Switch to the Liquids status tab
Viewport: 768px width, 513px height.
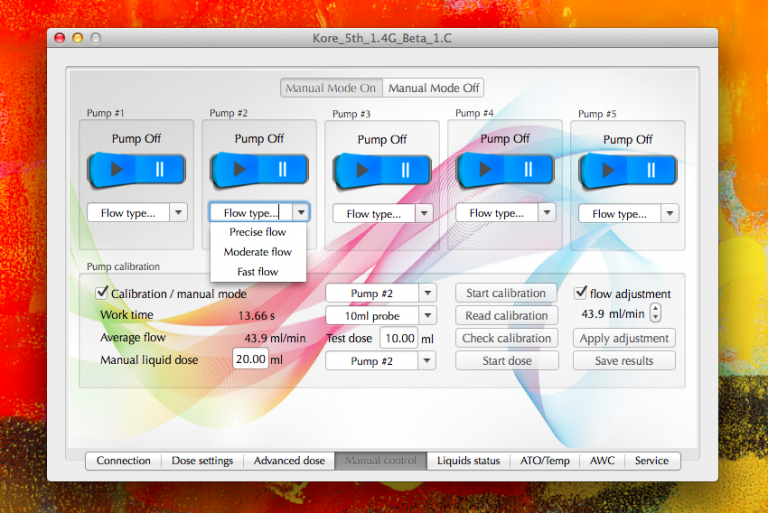[468, 461]
